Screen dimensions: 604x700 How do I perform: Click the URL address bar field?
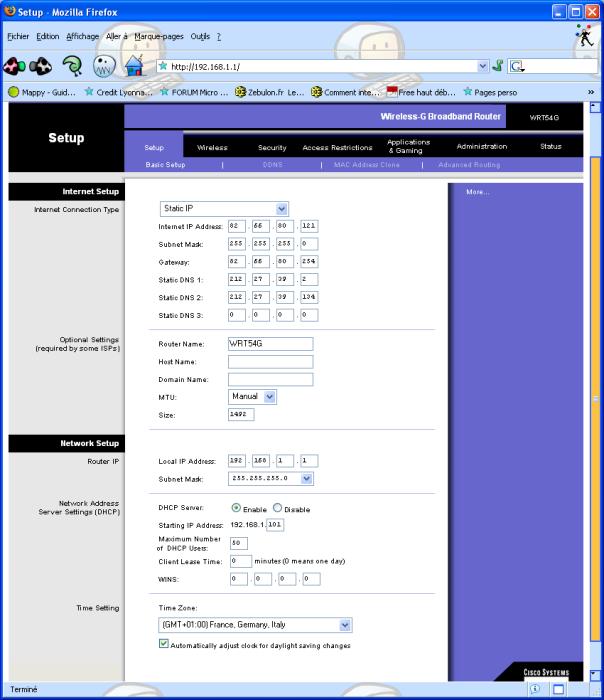(321, 66)
